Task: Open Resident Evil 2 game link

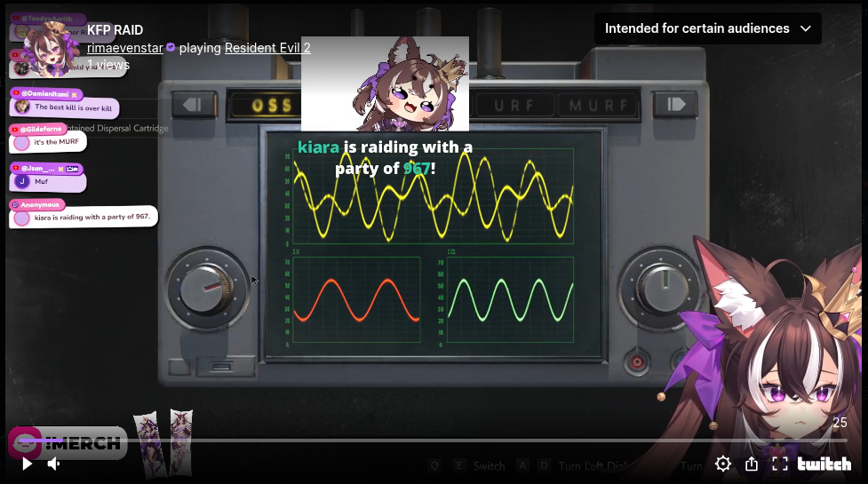Action: pyautogui.click(x=267, y=48)
